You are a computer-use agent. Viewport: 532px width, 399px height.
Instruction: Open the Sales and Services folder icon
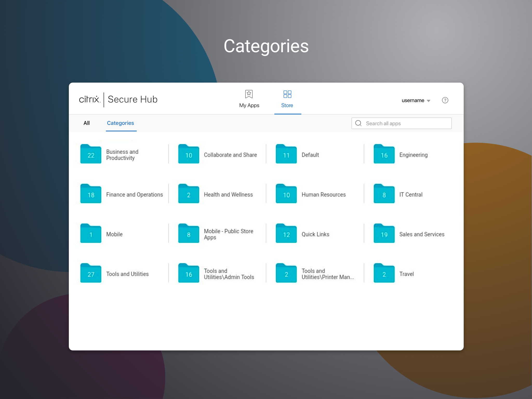click(x=384, y=233)
